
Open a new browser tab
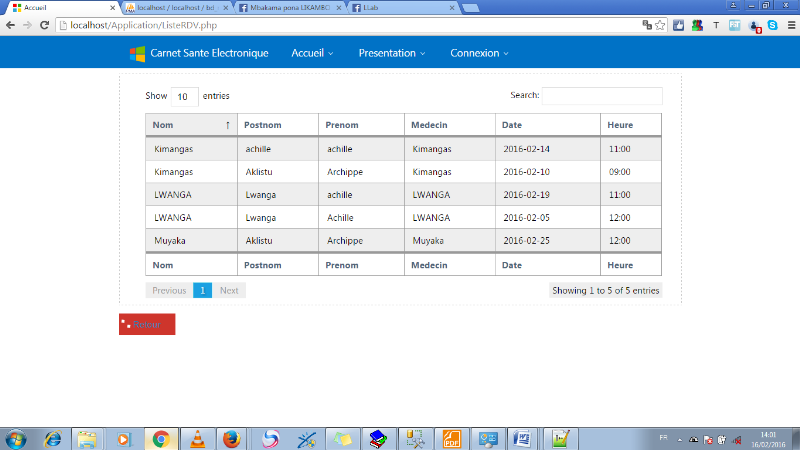click(470, 8)
